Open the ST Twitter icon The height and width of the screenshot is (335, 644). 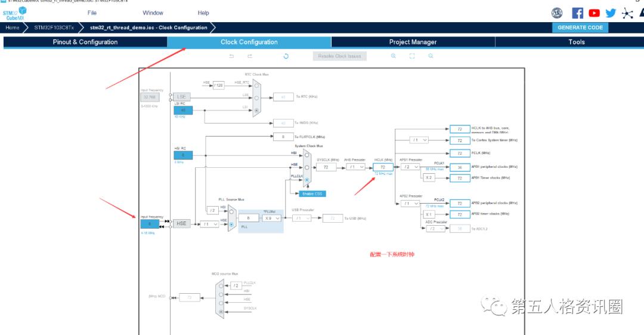coord(611,13)
